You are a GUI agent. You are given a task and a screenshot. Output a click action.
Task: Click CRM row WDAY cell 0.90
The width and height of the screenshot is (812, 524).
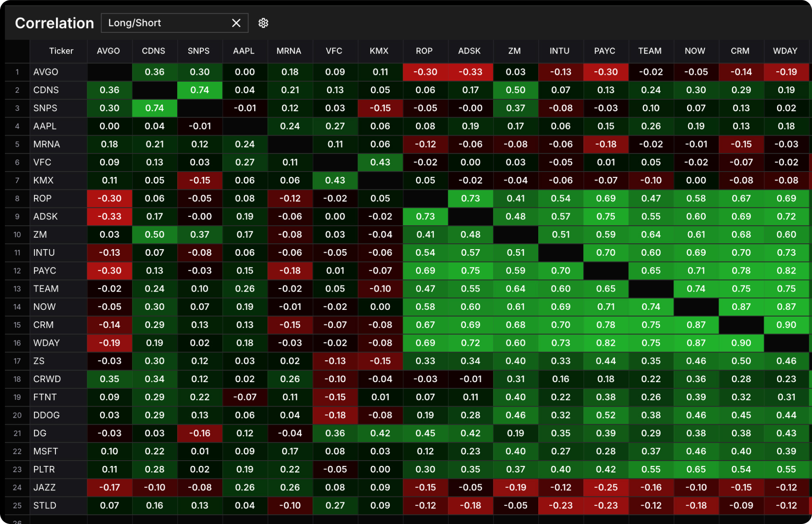coord(786,325)
